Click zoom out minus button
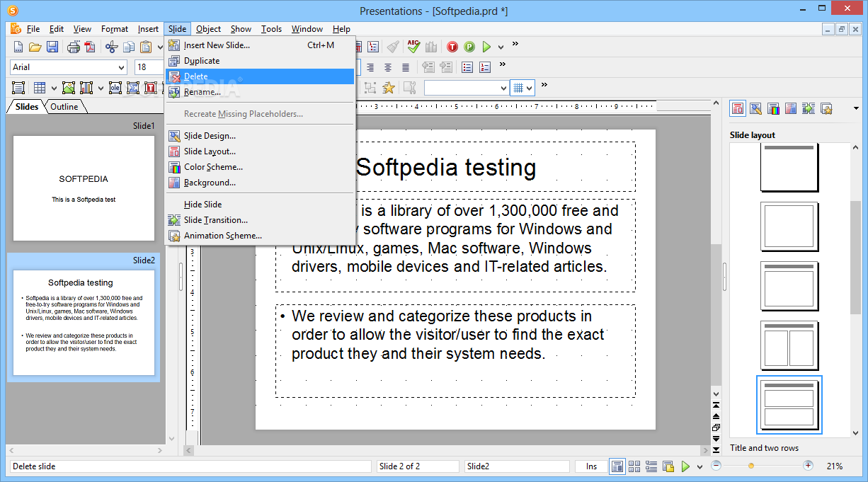The height and width of the screenshot is (482, 868). pyautogui.click(x=716, y=466)
